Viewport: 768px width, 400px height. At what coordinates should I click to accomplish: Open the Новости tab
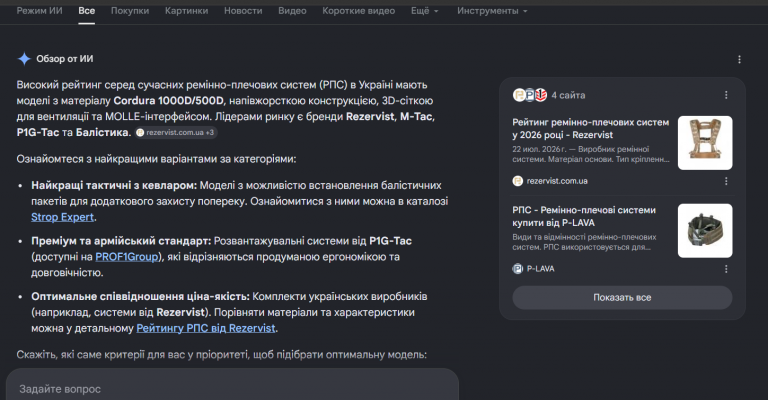(243, 11)
